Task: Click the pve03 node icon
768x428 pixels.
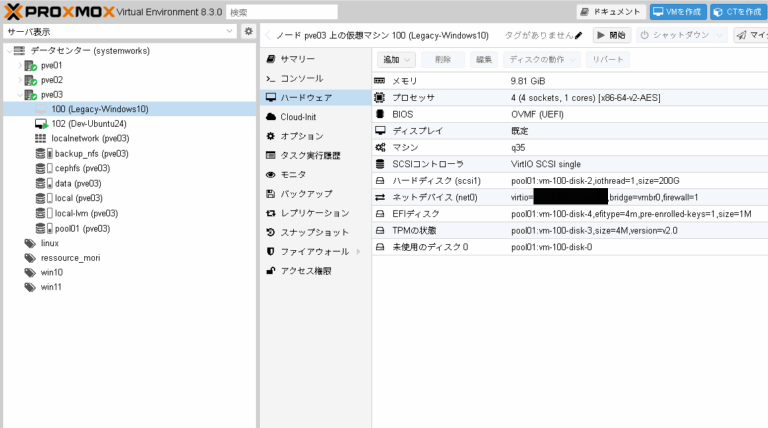Action: click(30, 95)
